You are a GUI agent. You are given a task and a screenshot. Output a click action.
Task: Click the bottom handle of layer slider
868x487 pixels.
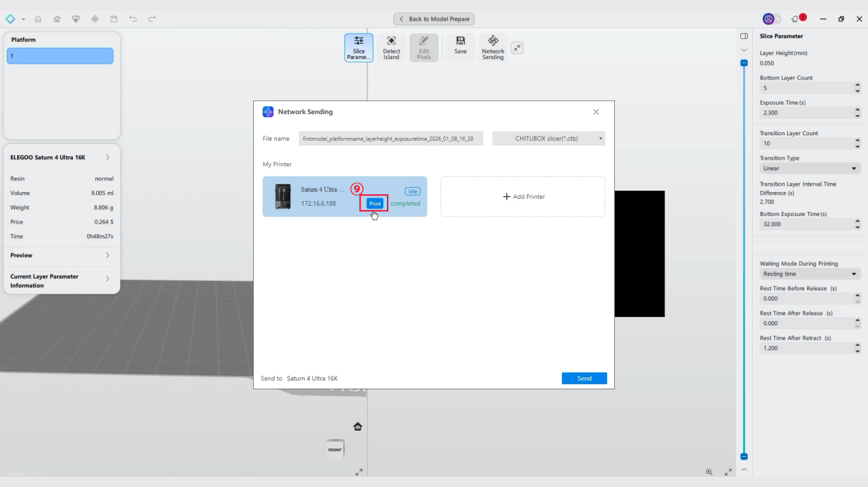coord(744,457)
